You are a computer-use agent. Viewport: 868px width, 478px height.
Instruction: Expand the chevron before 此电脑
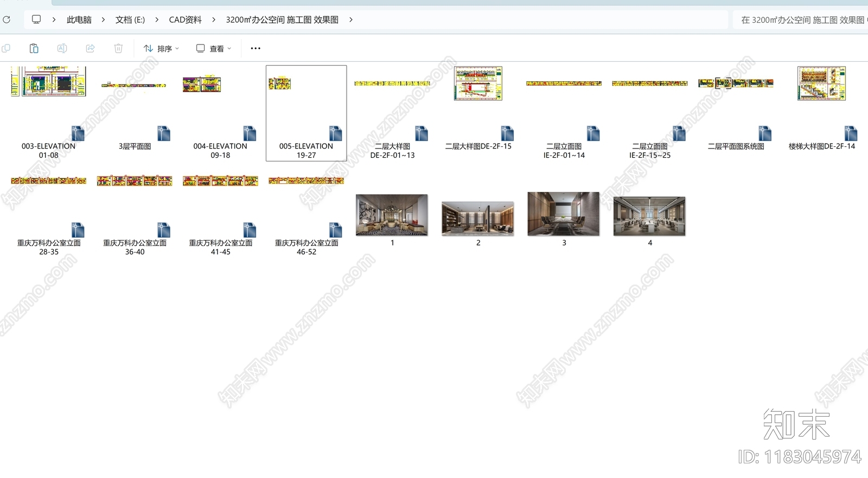[54, 20]
